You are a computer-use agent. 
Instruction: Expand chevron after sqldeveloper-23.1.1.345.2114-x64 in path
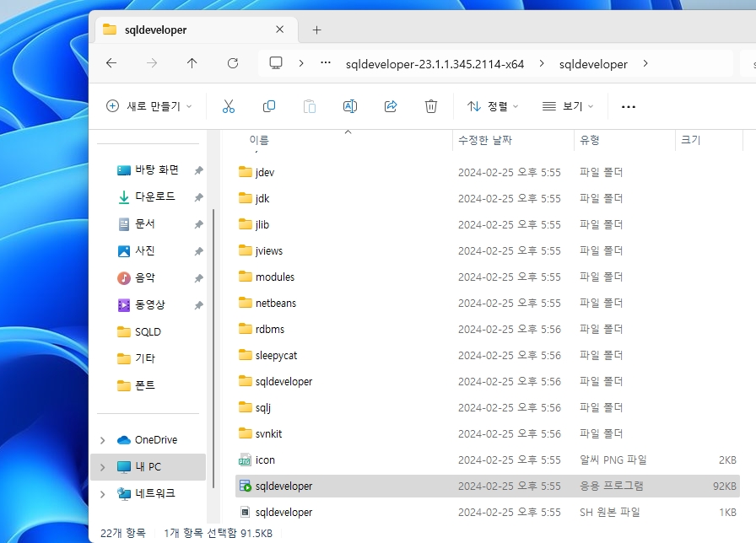[x=542, y=63]
